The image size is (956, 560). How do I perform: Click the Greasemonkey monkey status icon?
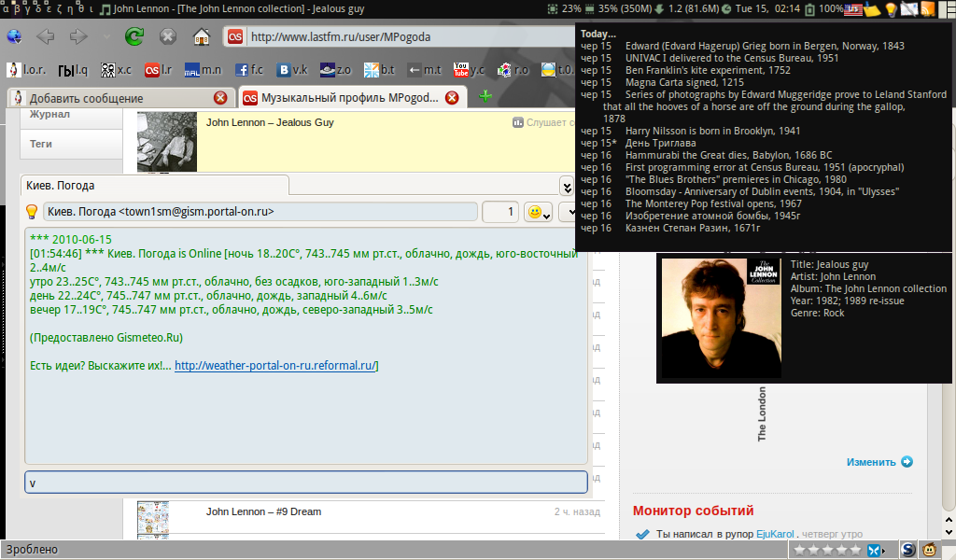click(929, 550)
